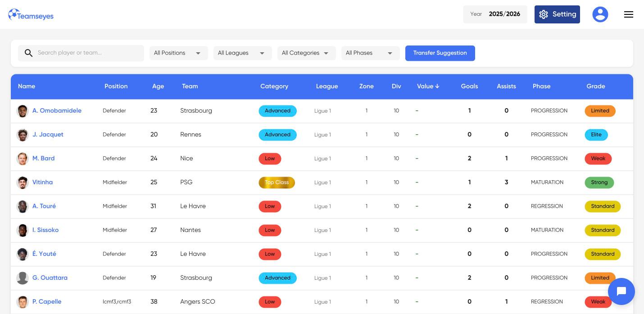Sort by the Value column header

coord(428,86)
